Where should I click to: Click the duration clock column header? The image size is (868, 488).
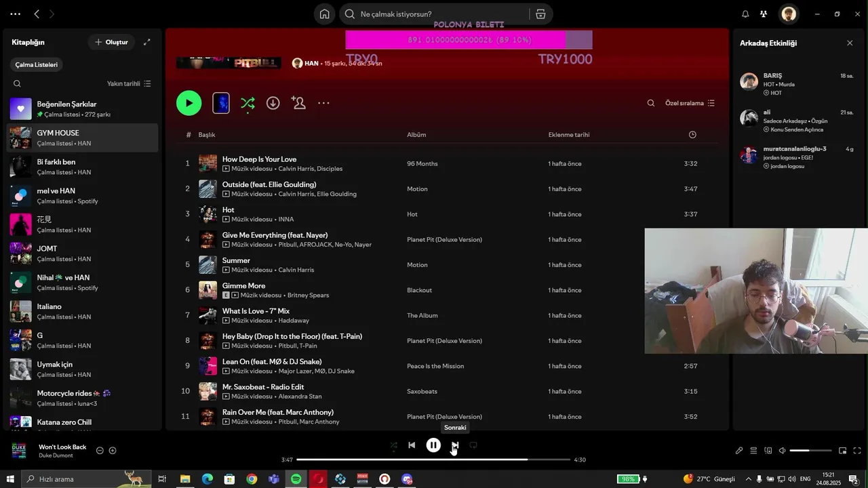click(x=692, y=135)
